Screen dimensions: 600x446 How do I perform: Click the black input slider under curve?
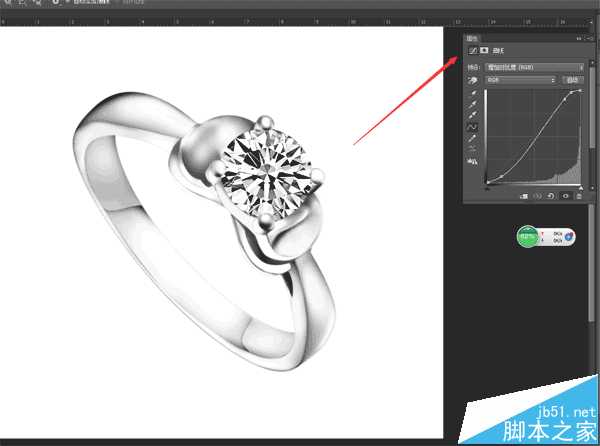487,188
